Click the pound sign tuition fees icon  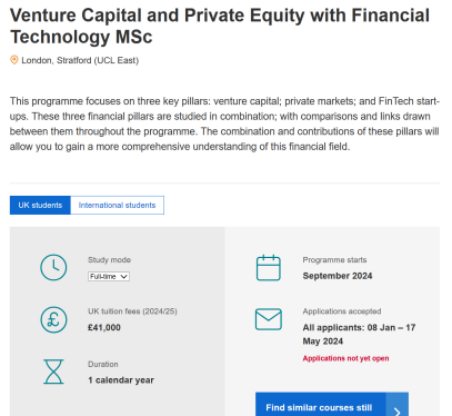point(54,320)
